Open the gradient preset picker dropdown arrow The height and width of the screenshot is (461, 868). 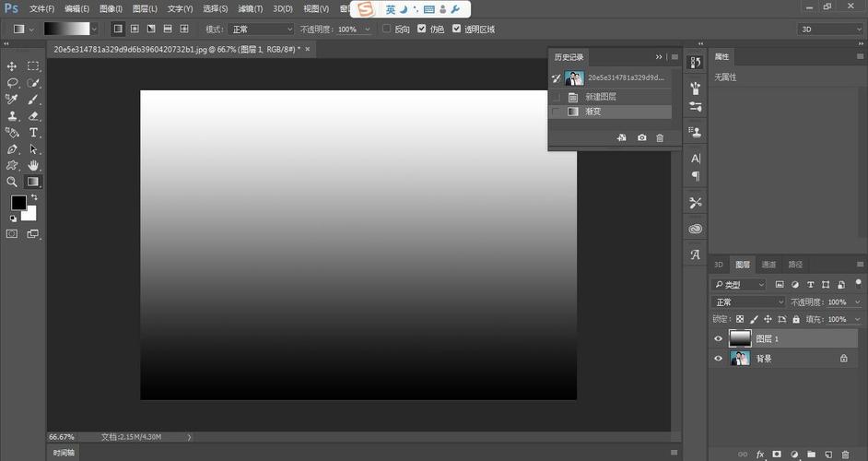coord(94,30)
